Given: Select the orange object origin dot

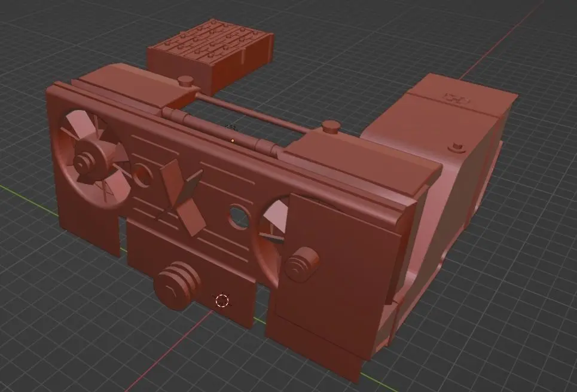Looking at the screenshot, I should (x=233, y=140).
